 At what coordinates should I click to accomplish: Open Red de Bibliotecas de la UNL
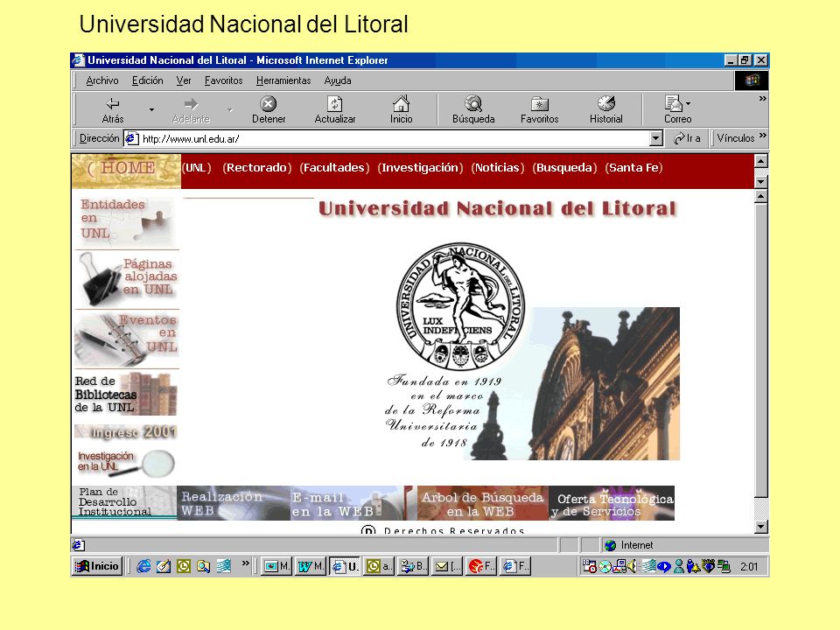126,395
